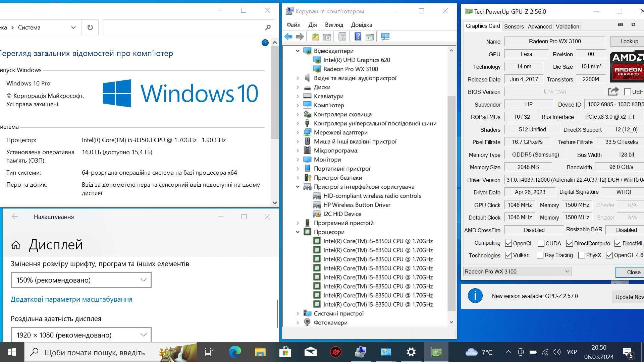
Task: Click the Settings gear icon in the taskbar
Action: [x=411, y=352]
